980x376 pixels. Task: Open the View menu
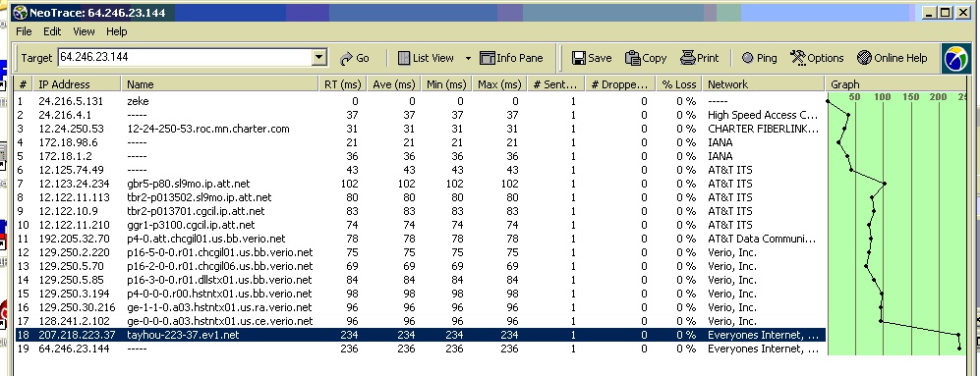pos(84,31)
